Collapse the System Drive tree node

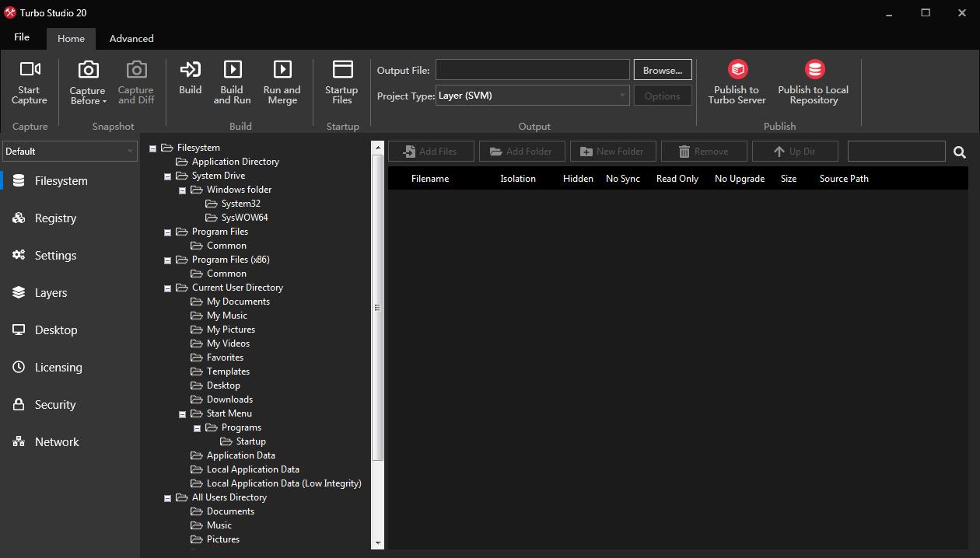167,176
